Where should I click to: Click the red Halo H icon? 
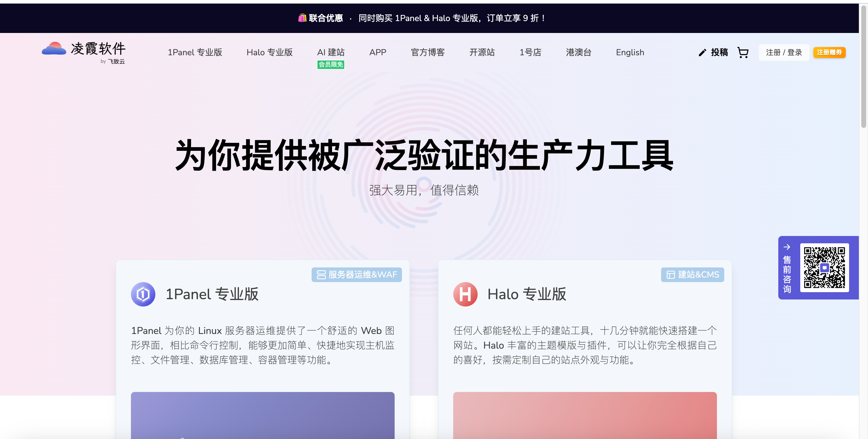pos(465,294)
